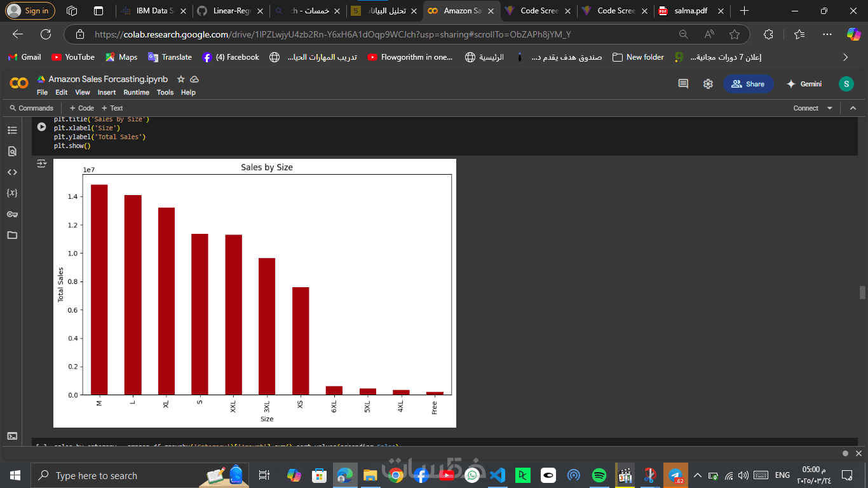Open the Insert menu
The width and height of the screenshot is (868, 488).
point(107,92)
